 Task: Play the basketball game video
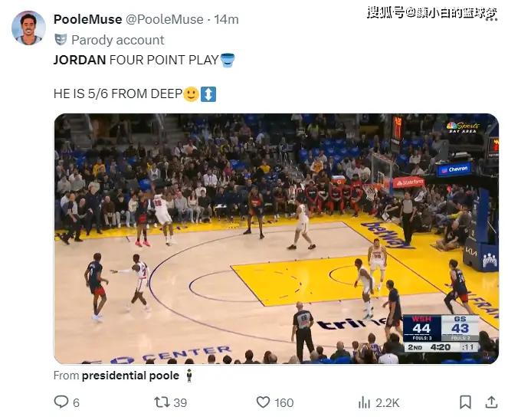pos(277,239)
